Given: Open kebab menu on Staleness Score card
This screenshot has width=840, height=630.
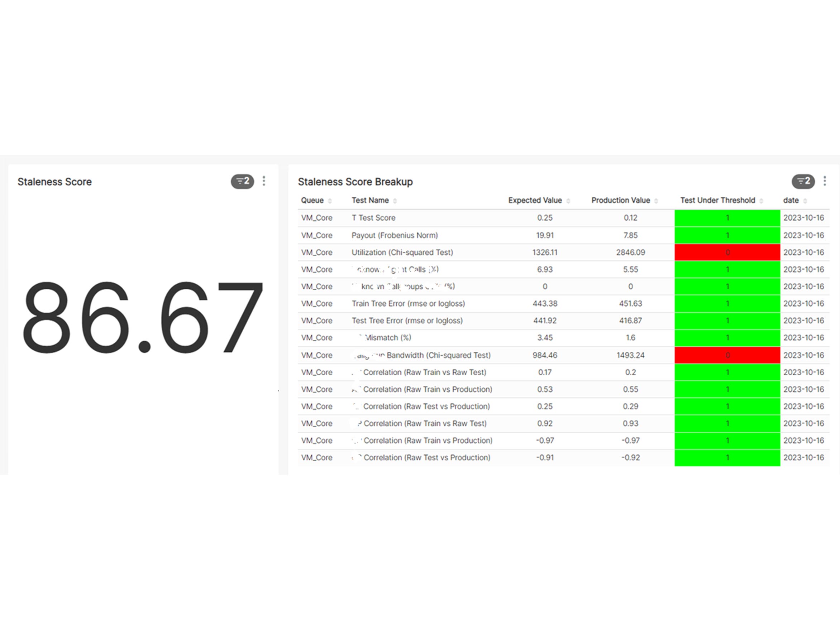Looking at the screenshot, I should [x=264, y=181].
